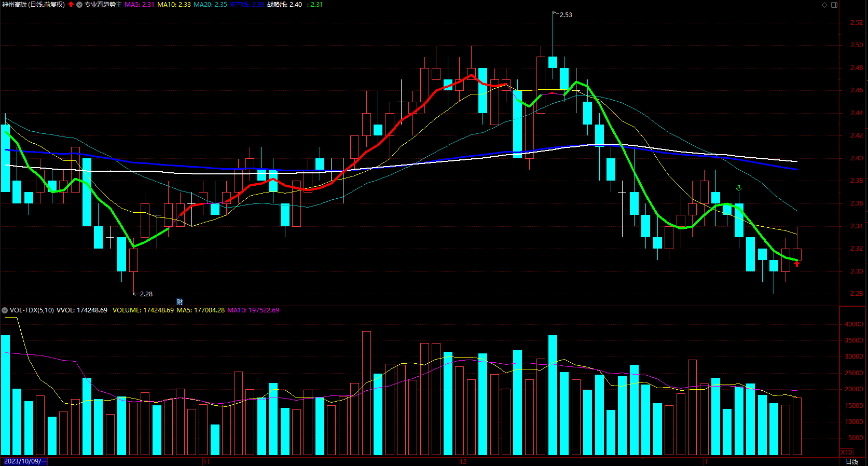
Task: Click the 日线 period label
Action: point(852,461)
